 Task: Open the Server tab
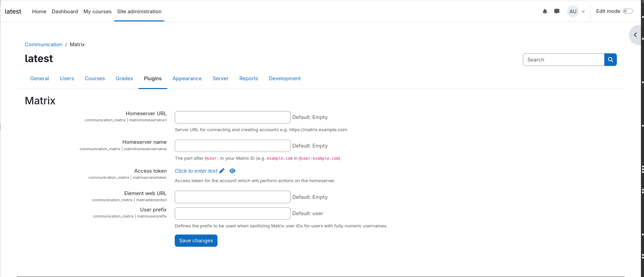pyautogui.click(x=221, y=79)
